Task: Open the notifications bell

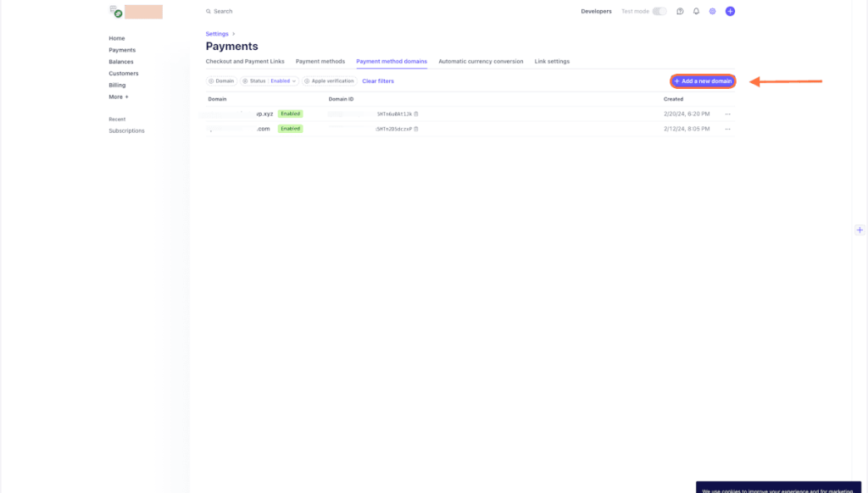Action: click(x=696, y=11)
